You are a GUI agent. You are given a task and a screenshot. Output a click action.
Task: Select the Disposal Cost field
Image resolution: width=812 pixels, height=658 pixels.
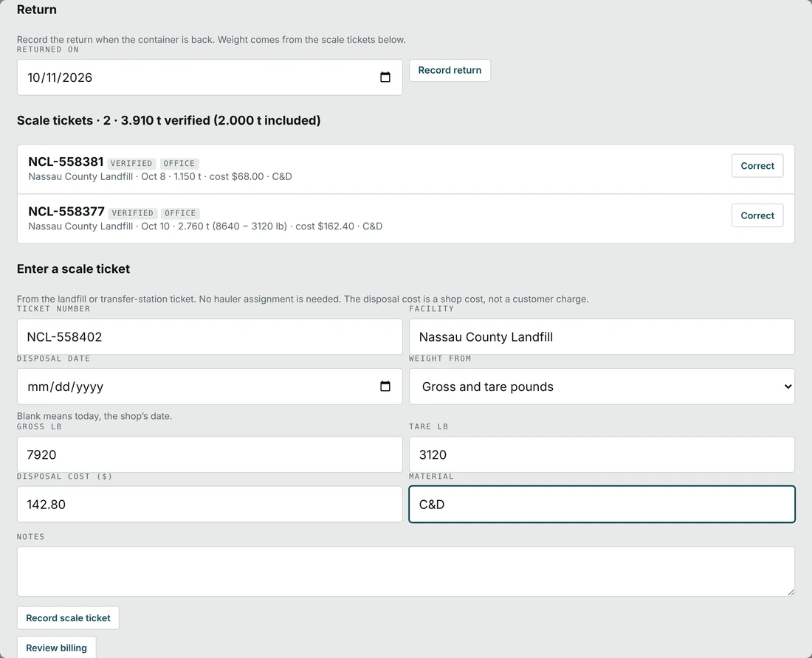point(210,505)
